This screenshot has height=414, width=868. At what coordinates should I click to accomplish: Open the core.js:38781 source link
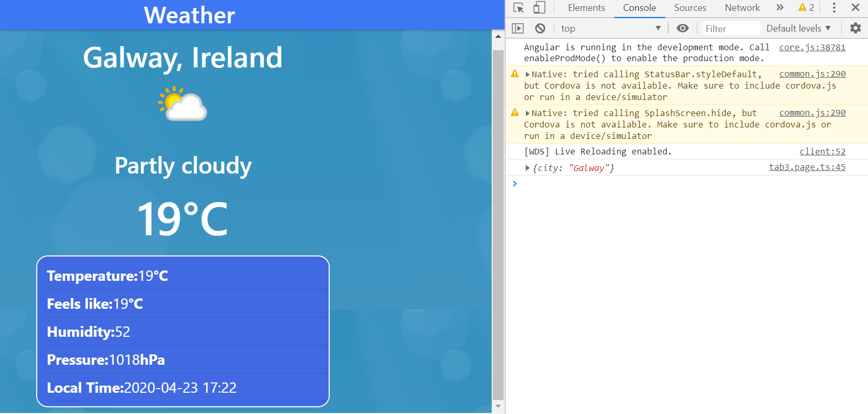pyautogui.click(x=812, y=47)
